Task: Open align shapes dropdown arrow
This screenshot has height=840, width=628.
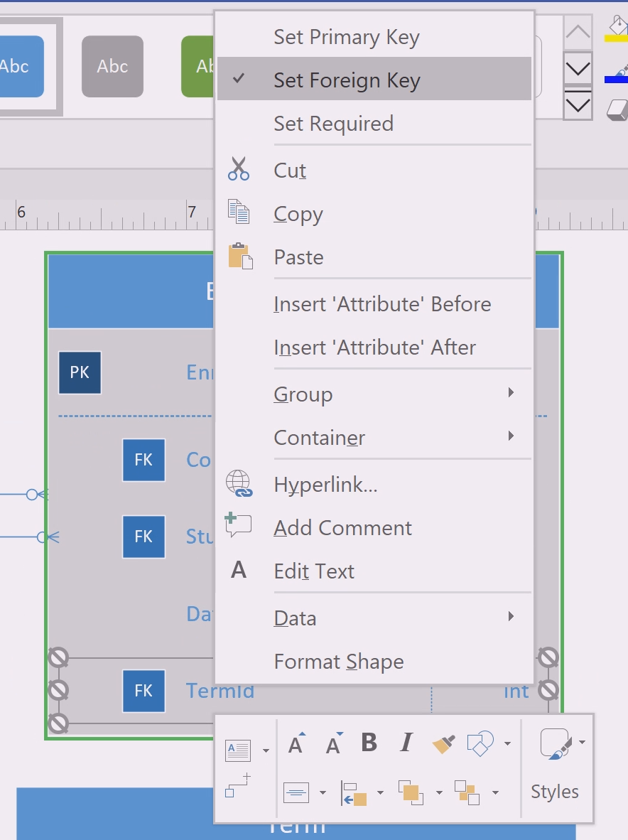Action: click(380, 792)
